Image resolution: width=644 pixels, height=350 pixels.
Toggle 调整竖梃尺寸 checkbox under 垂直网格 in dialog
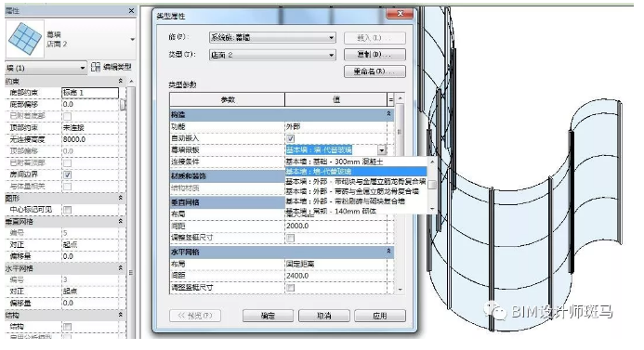click(x=290, y=238)
